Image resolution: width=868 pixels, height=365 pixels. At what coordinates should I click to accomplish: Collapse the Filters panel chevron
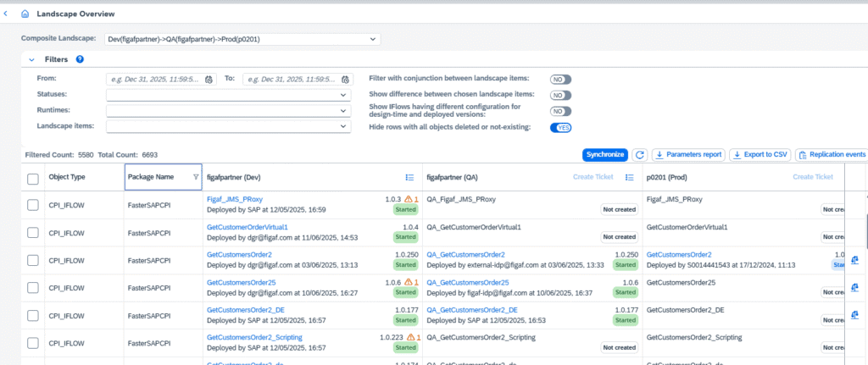[x=31, y=59]
